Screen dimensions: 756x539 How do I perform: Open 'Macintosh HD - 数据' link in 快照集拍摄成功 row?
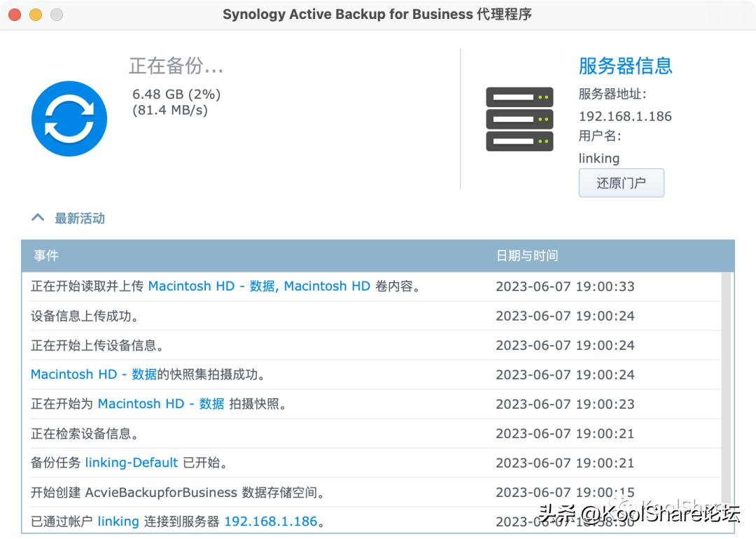94,374
